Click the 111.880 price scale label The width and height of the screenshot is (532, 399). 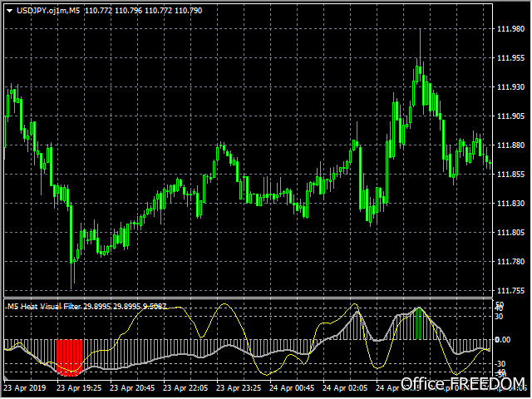pyautogui.click(x=510, y=145)
